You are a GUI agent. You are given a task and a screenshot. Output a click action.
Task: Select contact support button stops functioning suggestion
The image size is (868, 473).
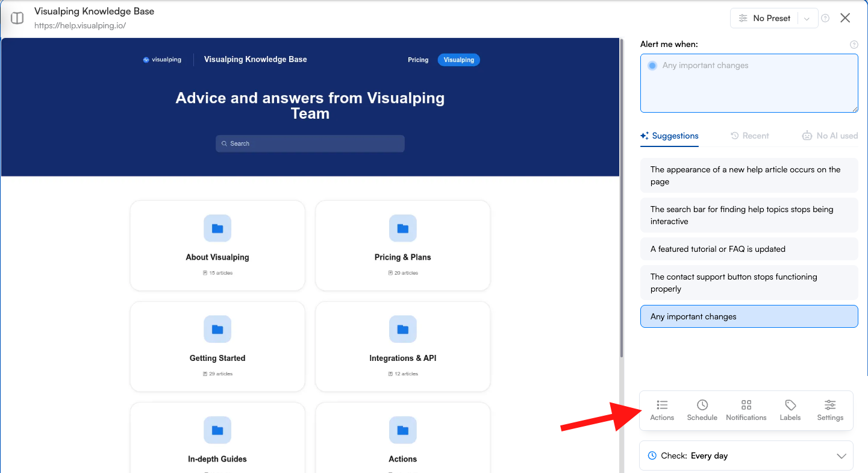(749, 283)
